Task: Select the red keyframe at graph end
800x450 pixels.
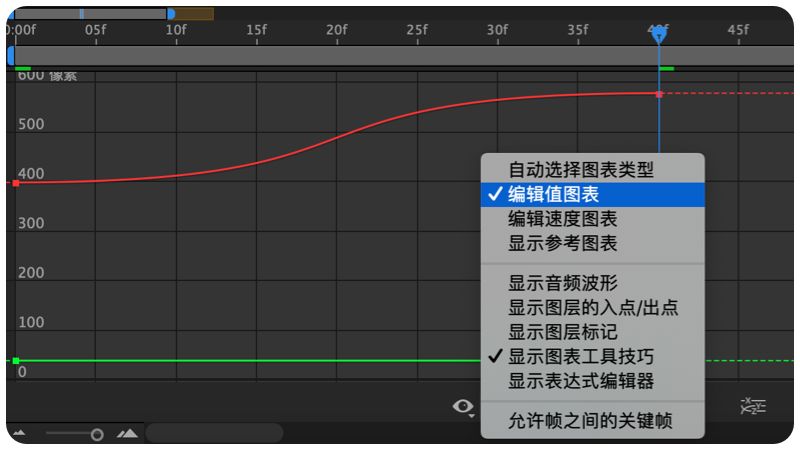Action: tap(659, 94)
